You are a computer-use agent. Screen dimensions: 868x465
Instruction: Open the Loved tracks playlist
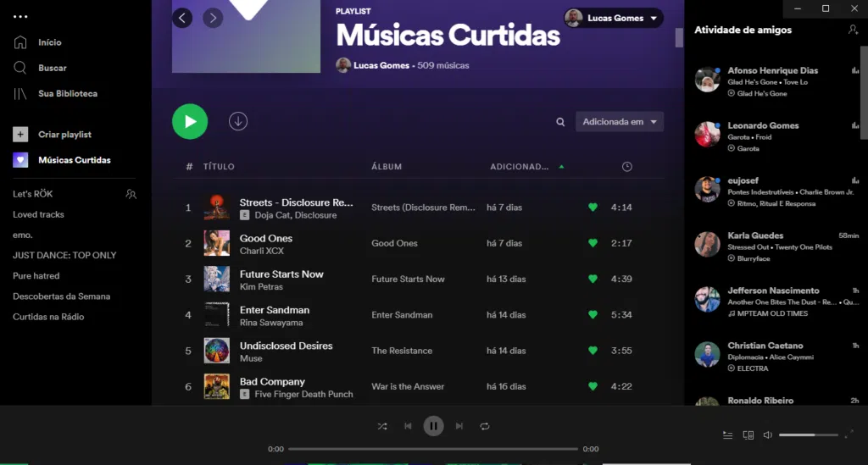point(38,214)
